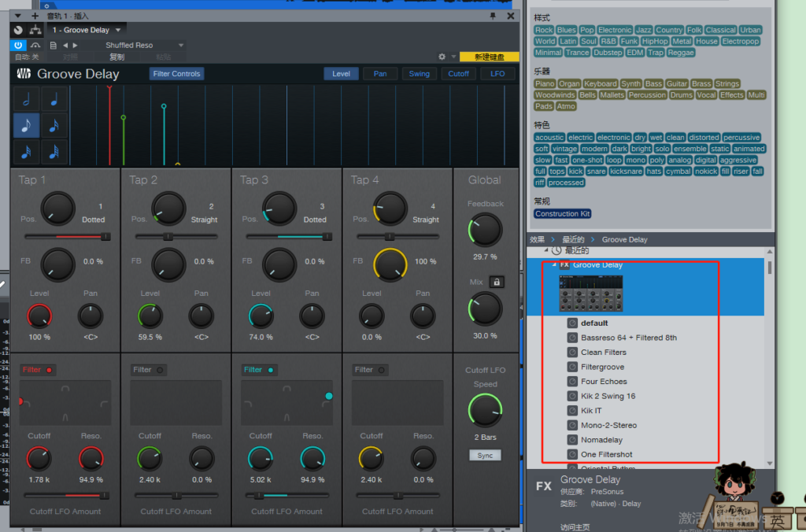The width and height of the screenshot is (806, 532).
Task: Switch to the Cutoff tab
Action: point(458,73)
